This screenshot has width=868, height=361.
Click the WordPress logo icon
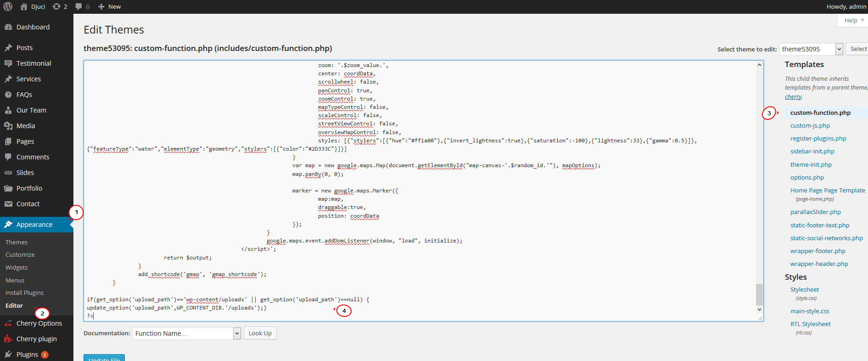[x=9, y=6]
